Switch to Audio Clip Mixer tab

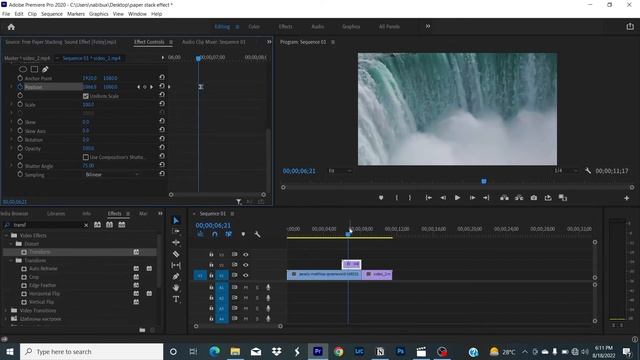(213, 42)
